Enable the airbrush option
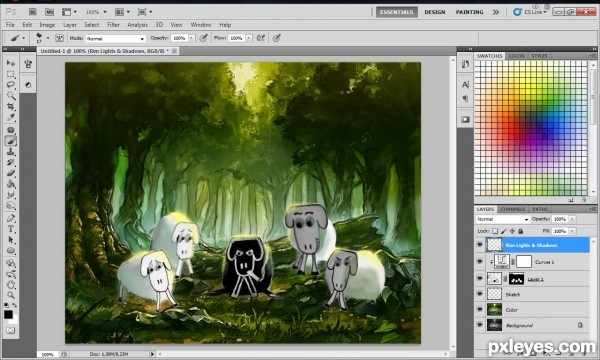This screenshot has height=360, width=600. point(261,38)
